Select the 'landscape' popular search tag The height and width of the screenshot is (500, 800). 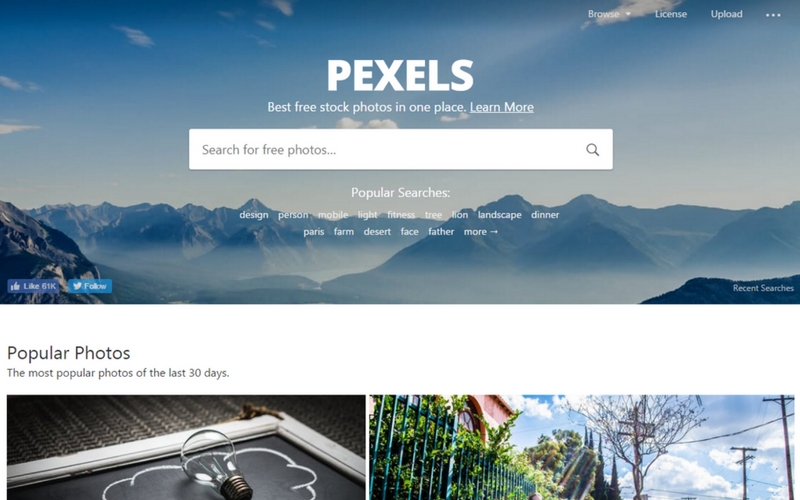click(x=499, y=215)
